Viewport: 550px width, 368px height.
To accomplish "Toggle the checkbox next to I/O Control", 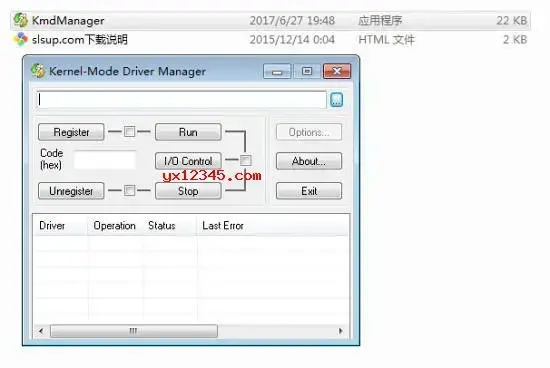I will (x=246, y=160).
